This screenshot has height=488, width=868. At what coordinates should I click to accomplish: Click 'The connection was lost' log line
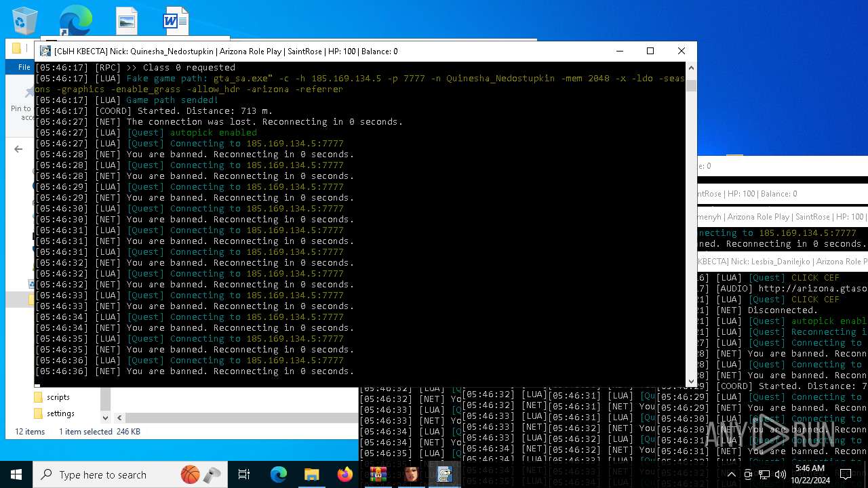[219, 122]
